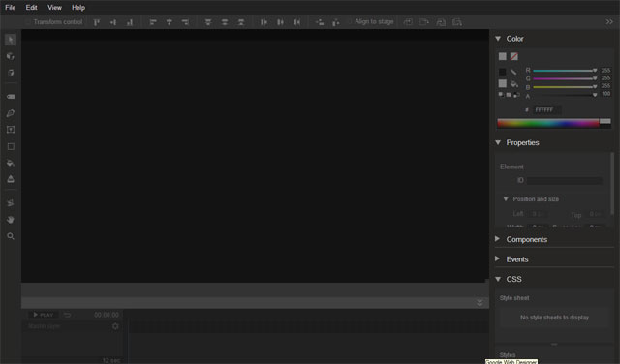Click the Properties panel scrollbar

(x=612, y=184)
